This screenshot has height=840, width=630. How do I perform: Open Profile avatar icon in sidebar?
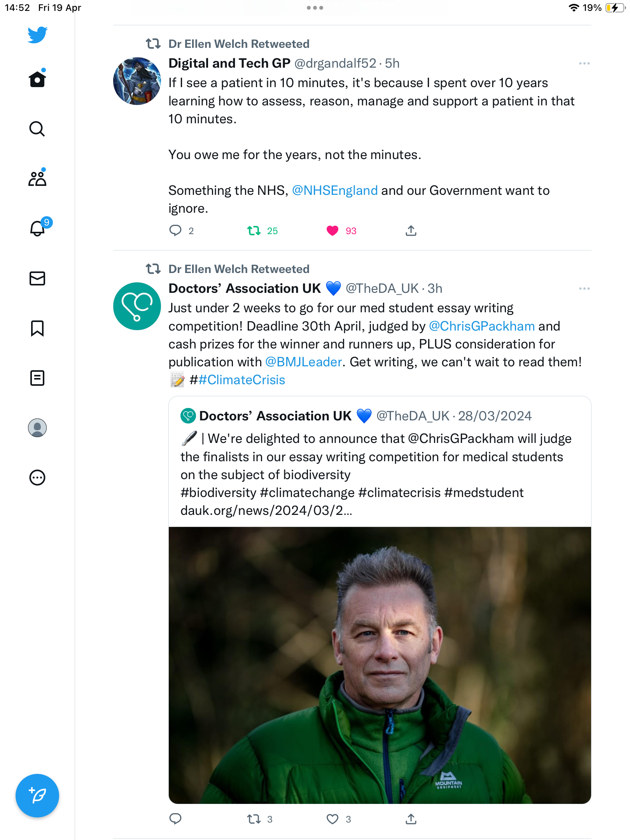click(x=37, y=428)
